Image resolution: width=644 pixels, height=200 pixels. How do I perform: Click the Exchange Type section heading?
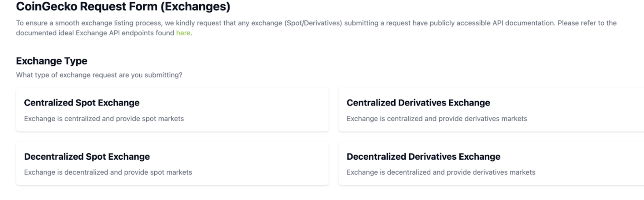tap(52, 61)
